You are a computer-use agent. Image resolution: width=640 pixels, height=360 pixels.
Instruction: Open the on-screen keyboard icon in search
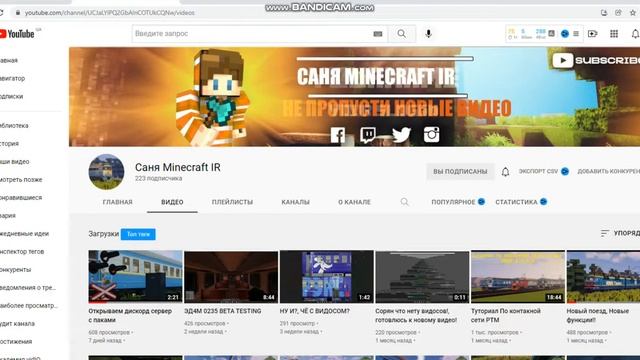pos(378,34)
